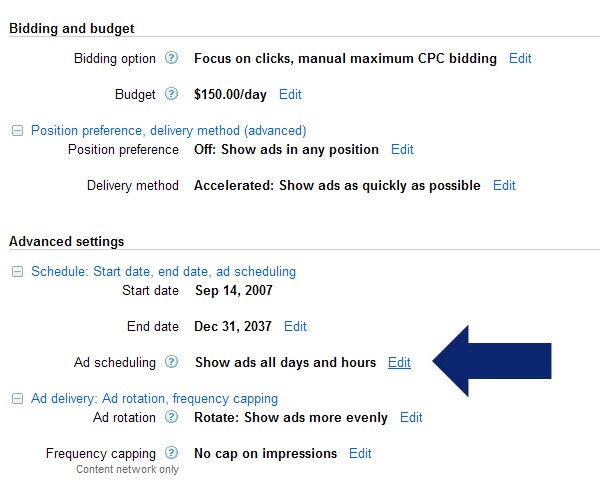Edit Ad scheduling days and hours
Viewport: 600px width, 498px height.
tap(399, 362)
